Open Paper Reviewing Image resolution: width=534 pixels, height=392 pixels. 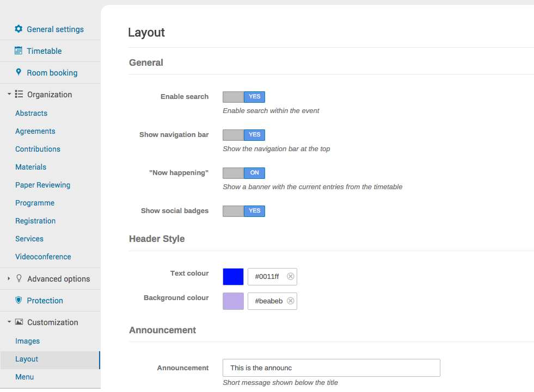click(42, 185)
